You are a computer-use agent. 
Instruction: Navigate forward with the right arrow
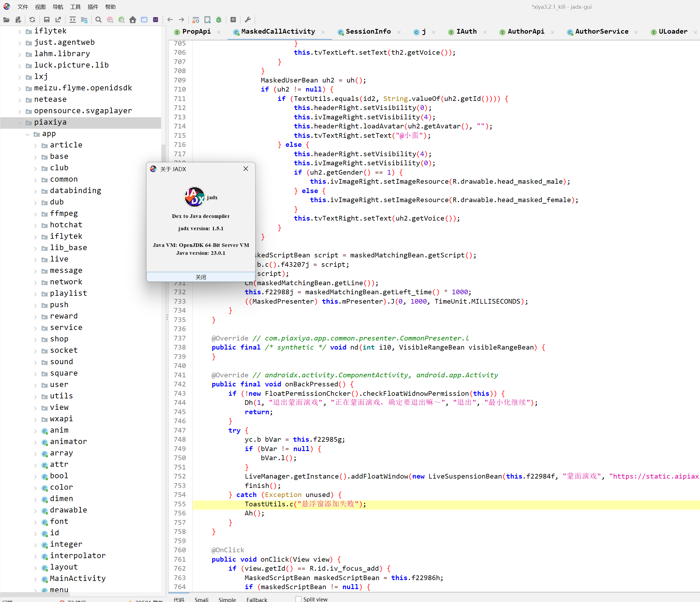(x=181, y=20)
